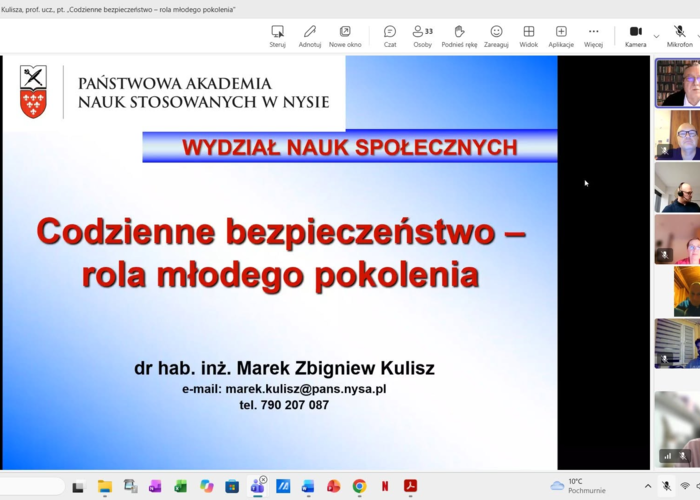Click the participant count 33
Image resolution: width=700 pixels, height=500 pixels.
coord(429,31)
